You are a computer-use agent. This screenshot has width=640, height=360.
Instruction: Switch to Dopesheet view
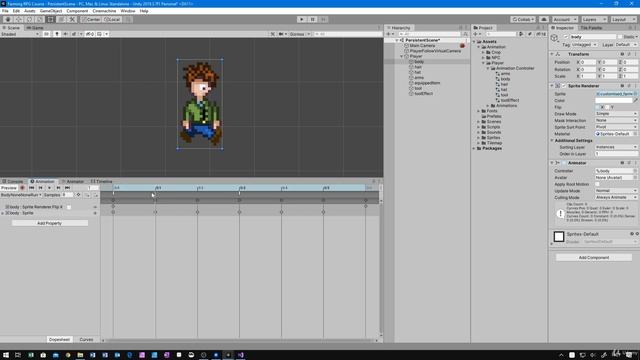pos(59,339)
